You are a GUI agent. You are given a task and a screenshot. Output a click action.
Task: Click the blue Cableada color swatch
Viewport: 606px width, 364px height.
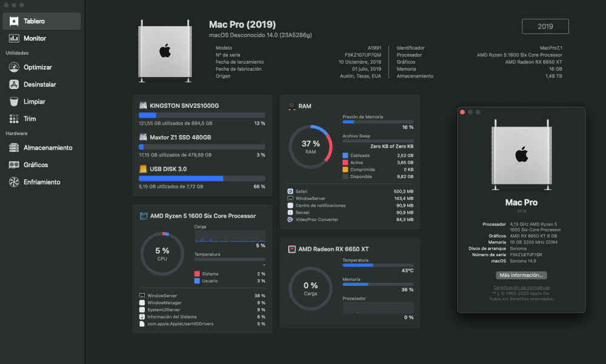click(345, 155)
